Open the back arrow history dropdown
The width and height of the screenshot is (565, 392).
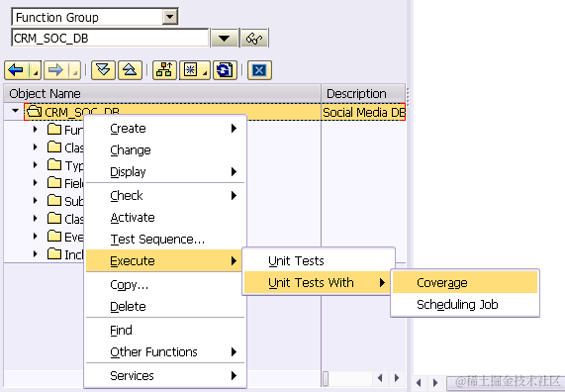pyautogui.click(x=36, y=70)
